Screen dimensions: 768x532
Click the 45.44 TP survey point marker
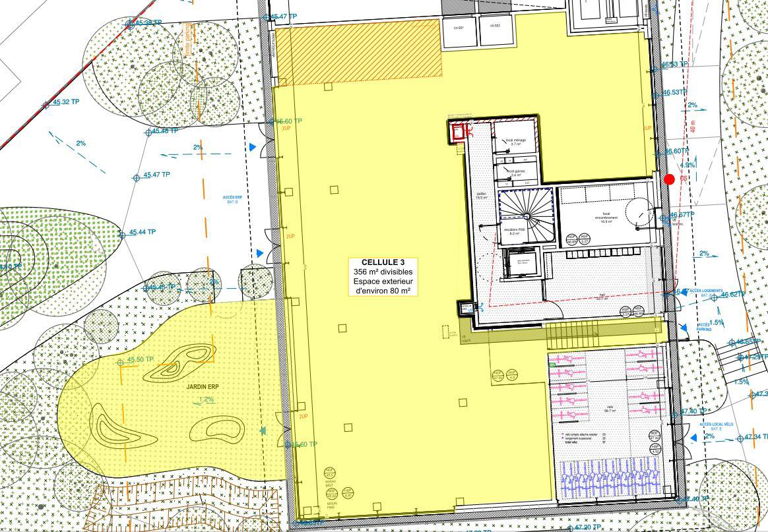tap(122, 234)
